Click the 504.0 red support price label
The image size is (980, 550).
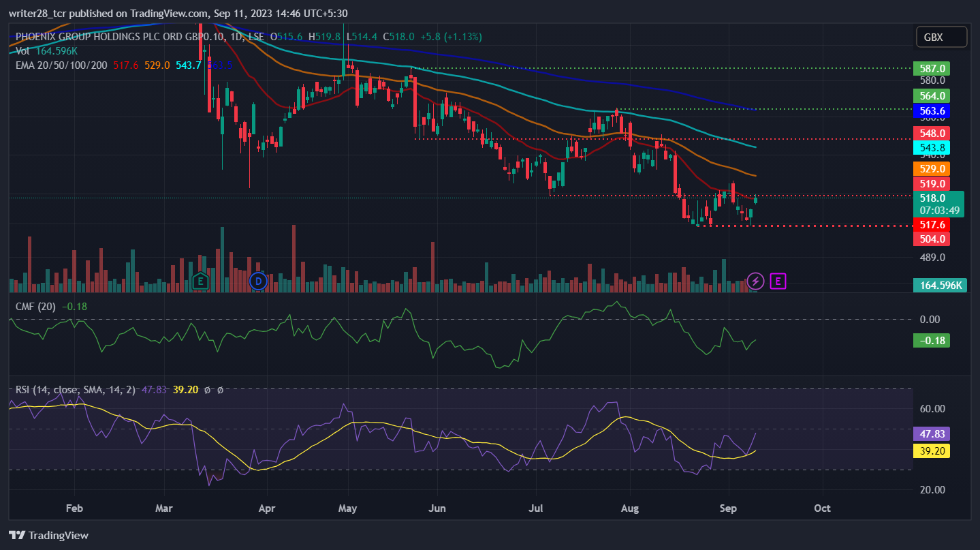(x=932, y=239)
